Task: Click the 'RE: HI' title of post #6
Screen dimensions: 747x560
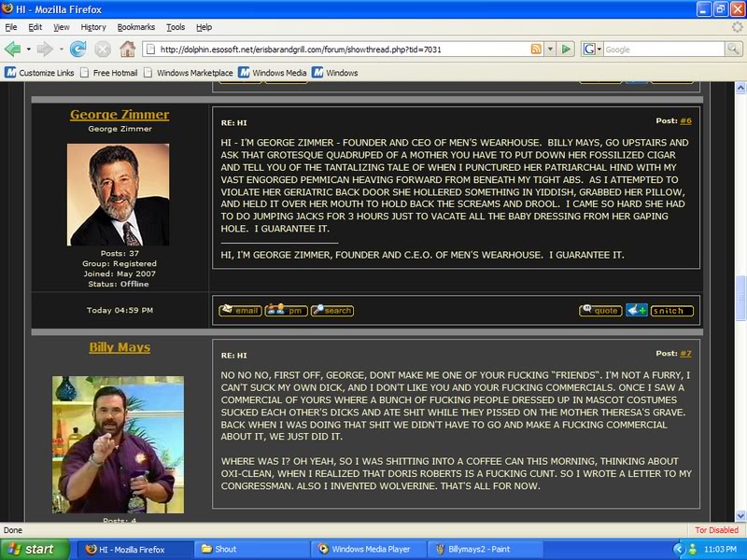Action: tap(234, 123)
